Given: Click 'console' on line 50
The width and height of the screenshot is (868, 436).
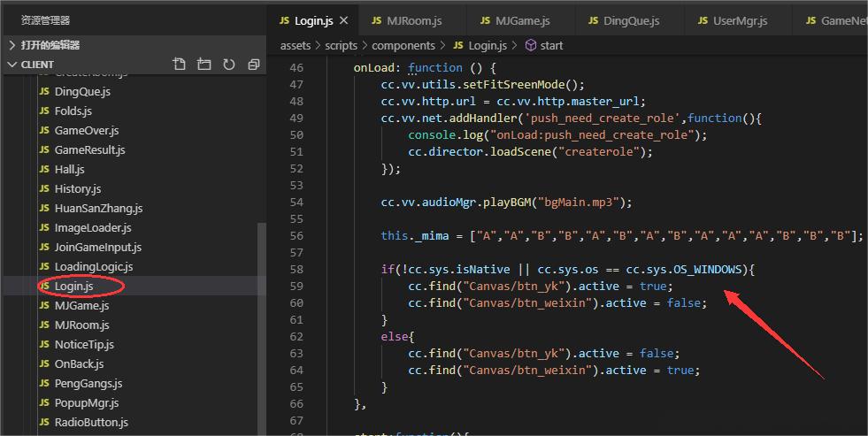Looking at the screenshot, I should (431, 135).
